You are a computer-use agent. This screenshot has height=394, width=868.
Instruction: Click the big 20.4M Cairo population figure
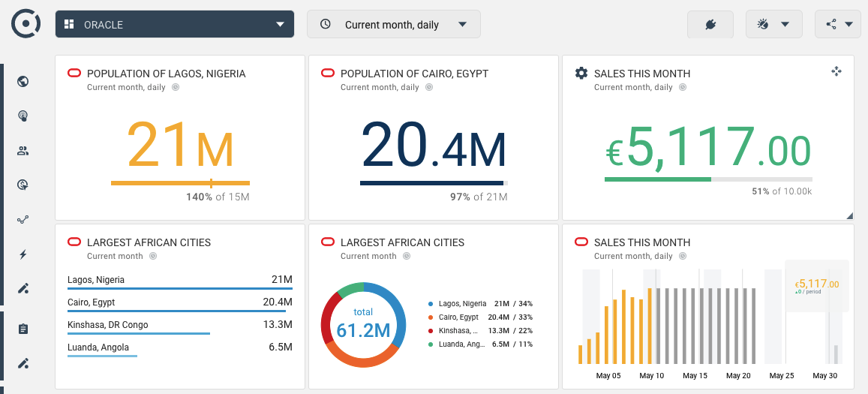434,145
